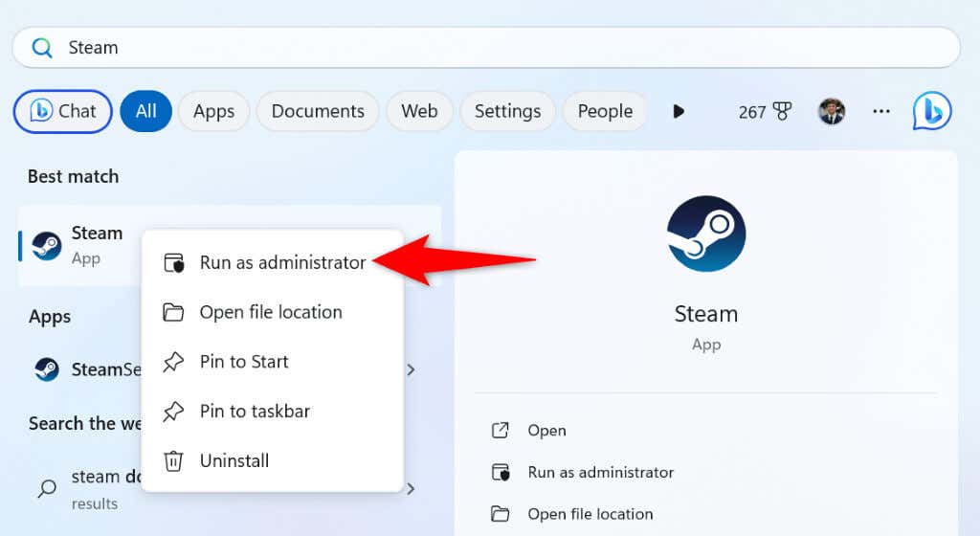Open the Bing Chat icon at top right

[932, 111]
